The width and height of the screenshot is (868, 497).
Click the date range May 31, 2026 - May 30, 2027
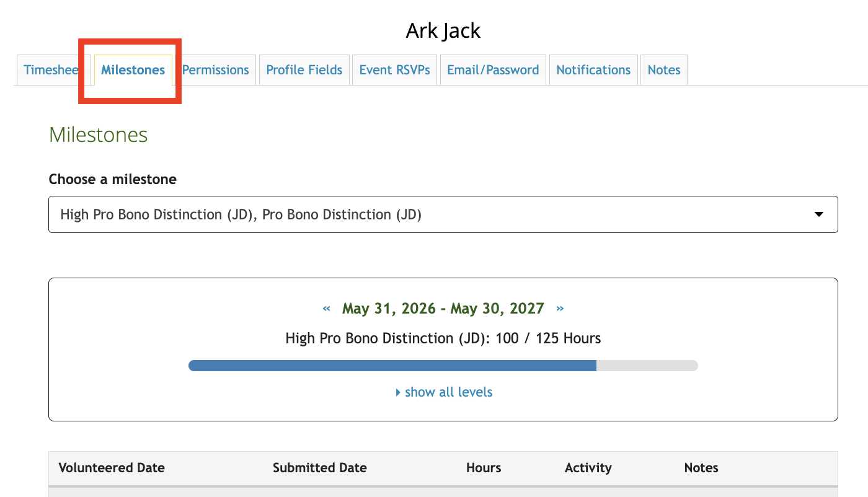tap(443, 309)
